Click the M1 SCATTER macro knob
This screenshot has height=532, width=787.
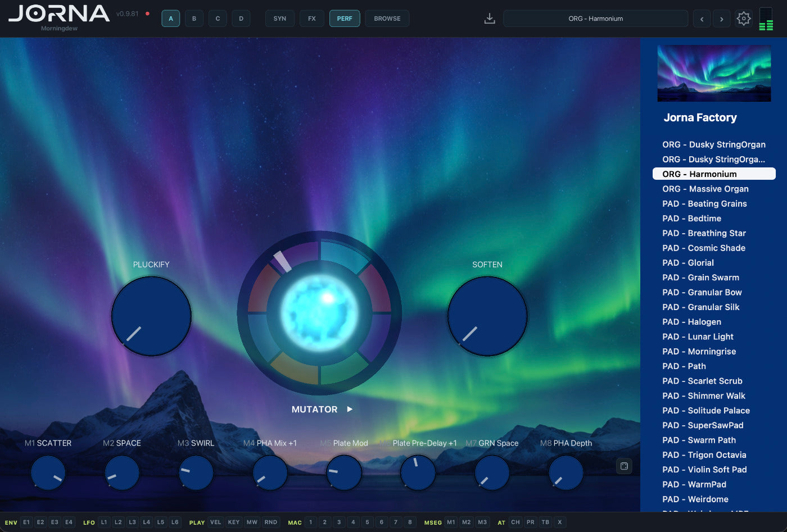48,472
